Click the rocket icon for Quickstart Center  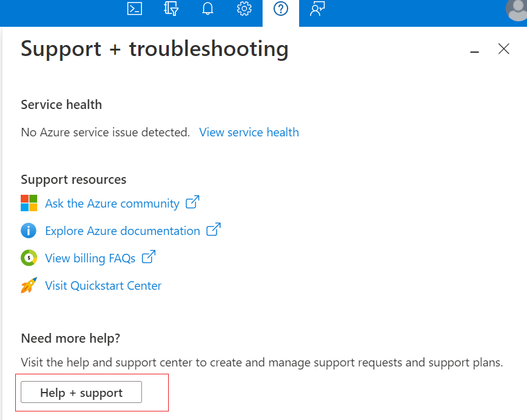(28, 285)
